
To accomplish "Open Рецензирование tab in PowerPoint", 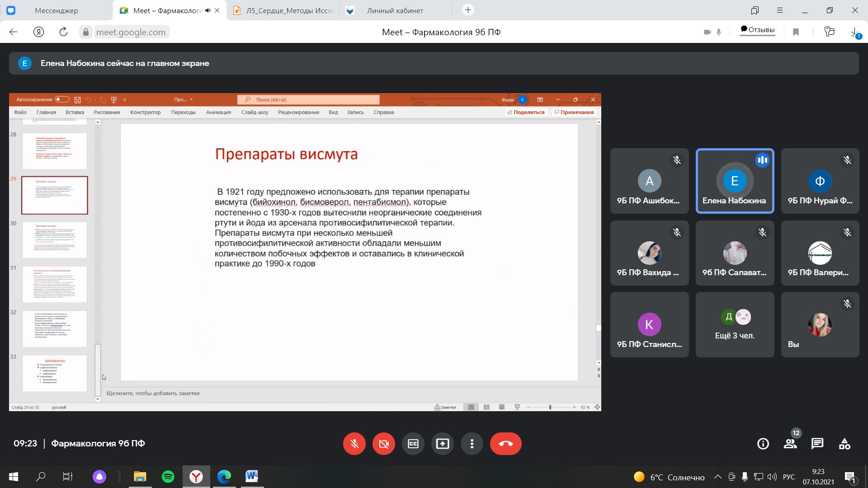I will pyautogui.click(x=298, y=112).
